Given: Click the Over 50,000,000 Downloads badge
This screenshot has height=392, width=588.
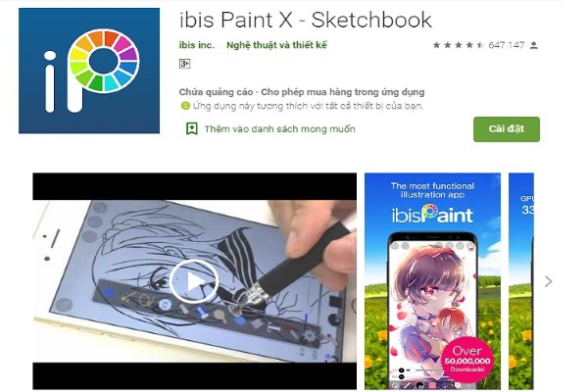Looking at the screenshot, I should pos(467,360).
